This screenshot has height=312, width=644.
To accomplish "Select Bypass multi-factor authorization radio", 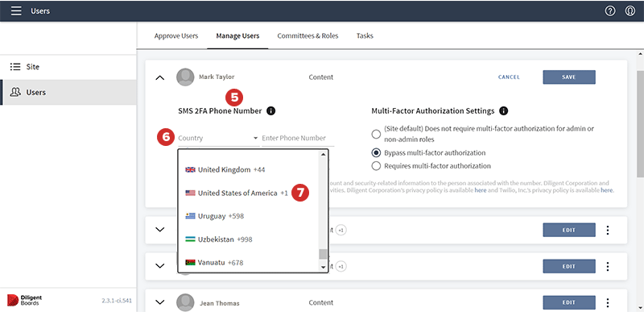I will click(x=376, y=153).
